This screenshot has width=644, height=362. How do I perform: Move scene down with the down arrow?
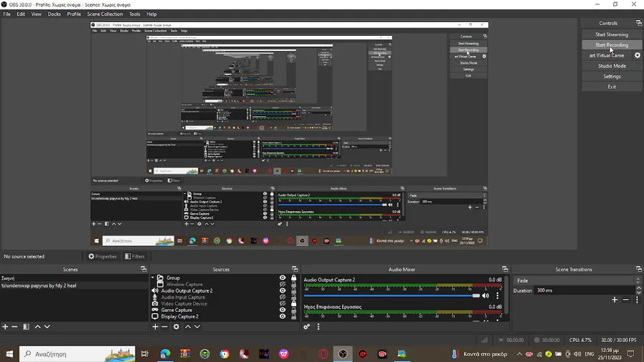point(47,327)
